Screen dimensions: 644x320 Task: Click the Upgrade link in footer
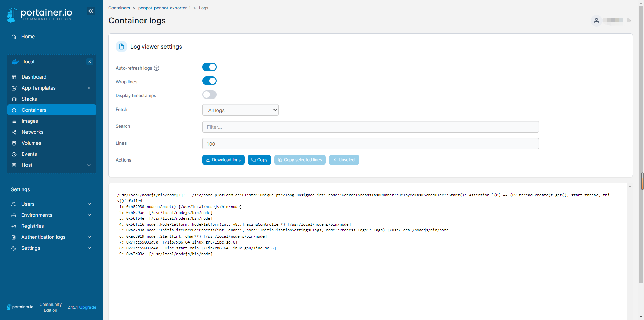(x=88, y=307)
